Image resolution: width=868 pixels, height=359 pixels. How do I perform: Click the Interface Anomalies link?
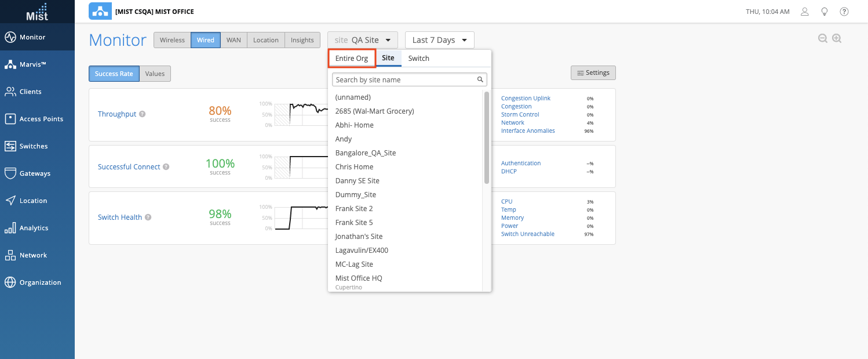(x=528, y=131)
